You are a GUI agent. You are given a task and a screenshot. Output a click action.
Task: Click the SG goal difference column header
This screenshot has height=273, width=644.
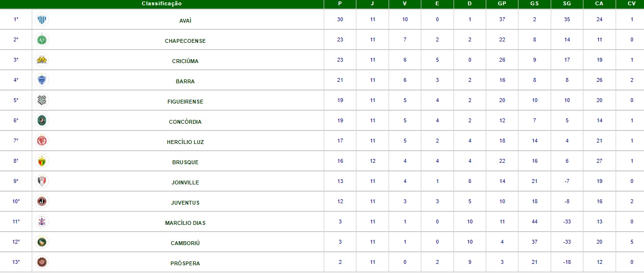pos(567,4)
